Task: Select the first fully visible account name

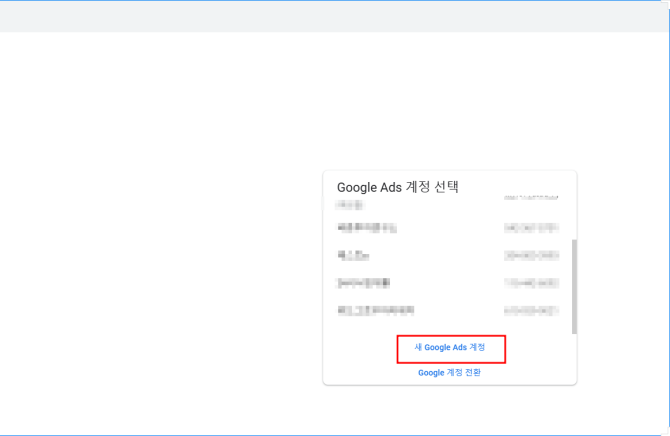Action: click(367, 228)
